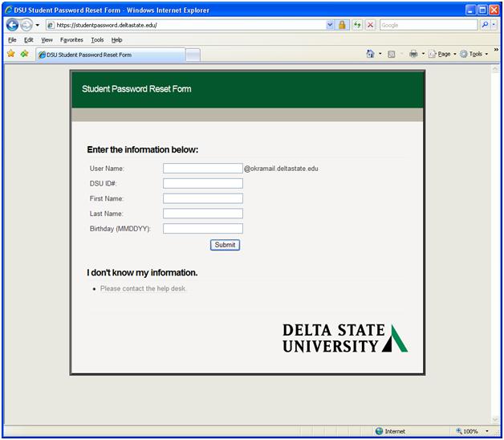Click the Last Name input field

203,214
